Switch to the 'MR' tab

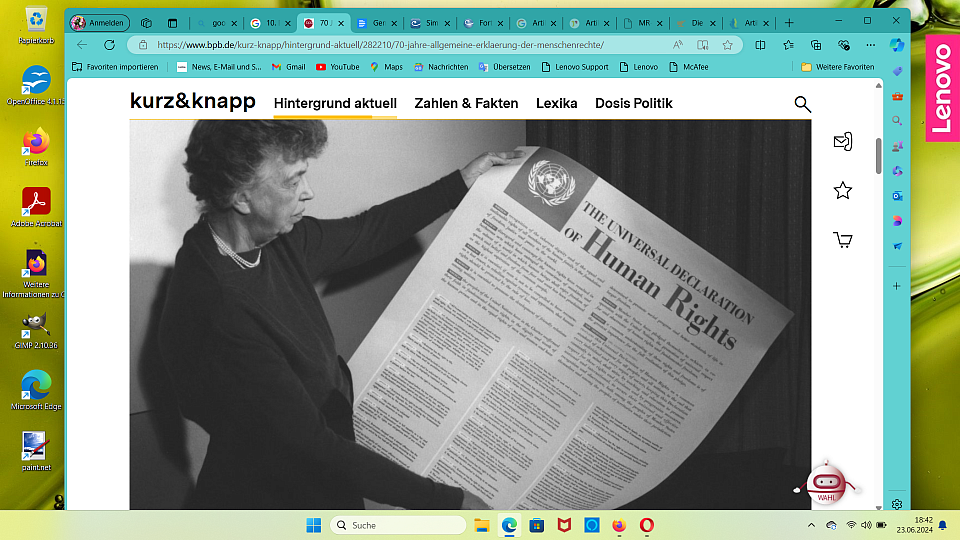point(643,23)
